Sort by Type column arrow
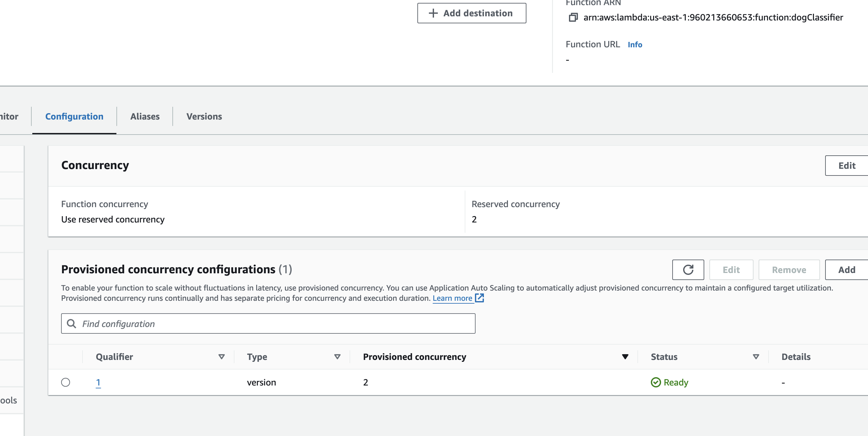The image size is (868, 436). (x=337, y=357)
